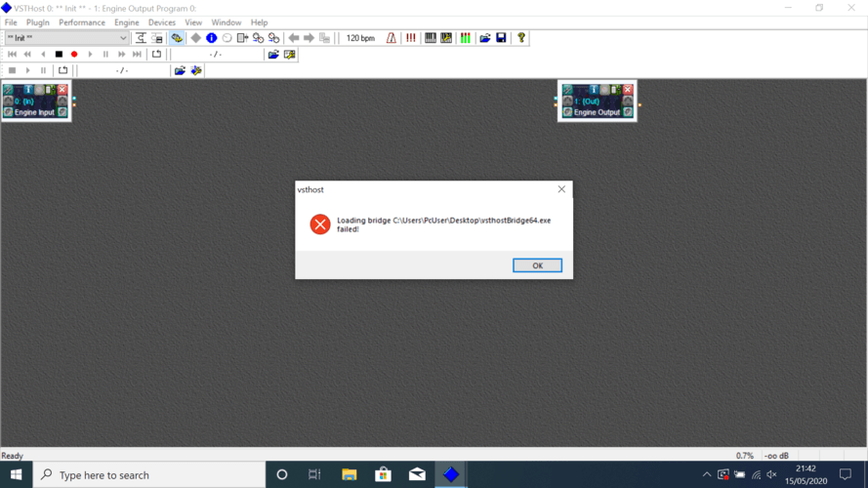Close the vsthost error dialog

coord(561,189)
